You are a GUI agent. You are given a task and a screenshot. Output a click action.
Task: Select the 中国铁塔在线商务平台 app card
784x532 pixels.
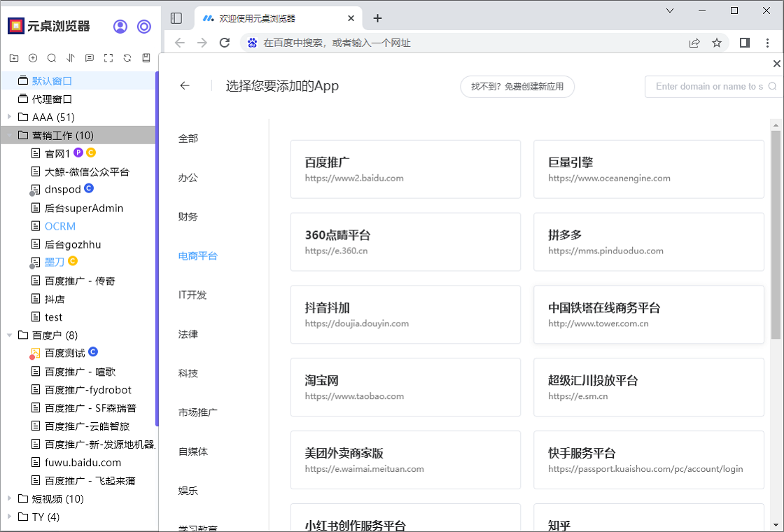click(x=649, y=315)
